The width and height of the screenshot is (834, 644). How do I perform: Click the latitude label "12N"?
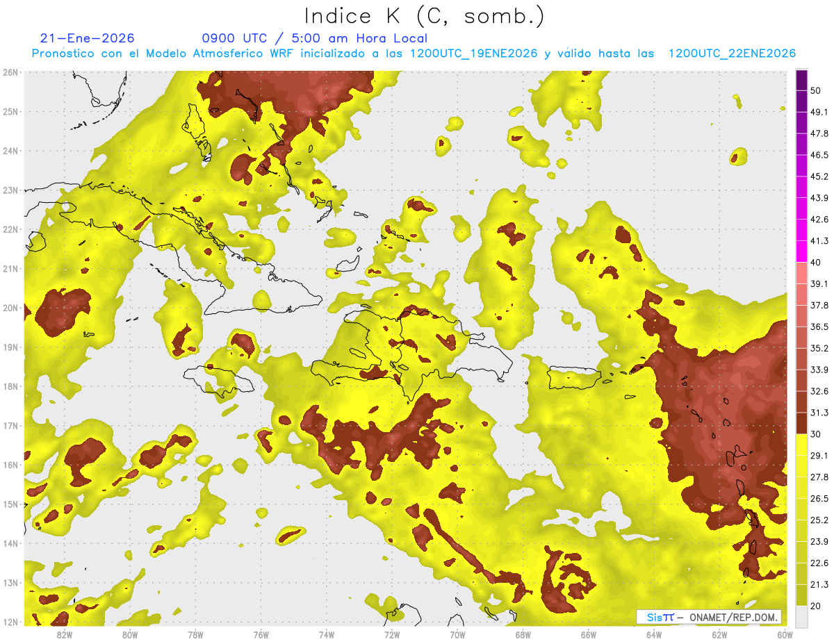click(10, 622)
